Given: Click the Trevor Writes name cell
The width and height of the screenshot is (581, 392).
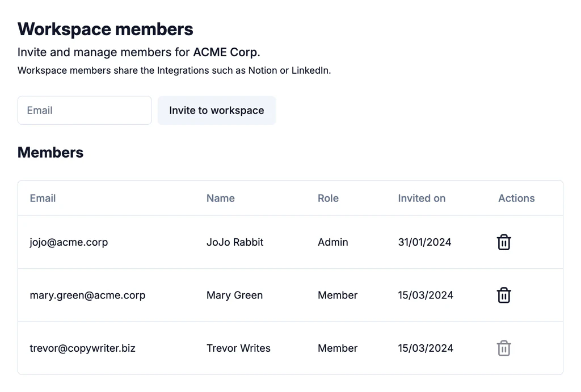Looking at the screenshot, I should pyautogui.click(x=238, y=348).
